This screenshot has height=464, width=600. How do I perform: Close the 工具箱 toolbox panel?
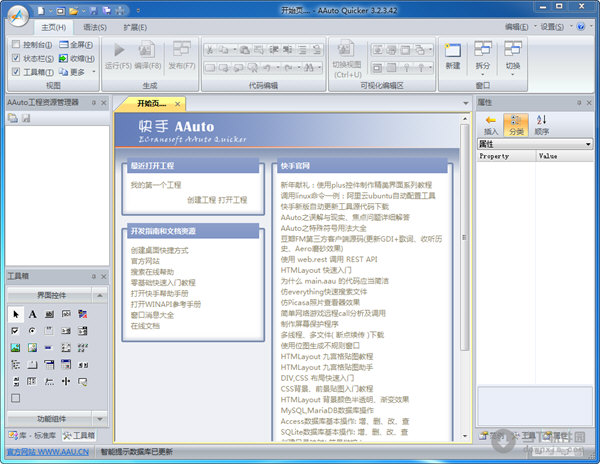pyautogui.click(x=104, y=276)
